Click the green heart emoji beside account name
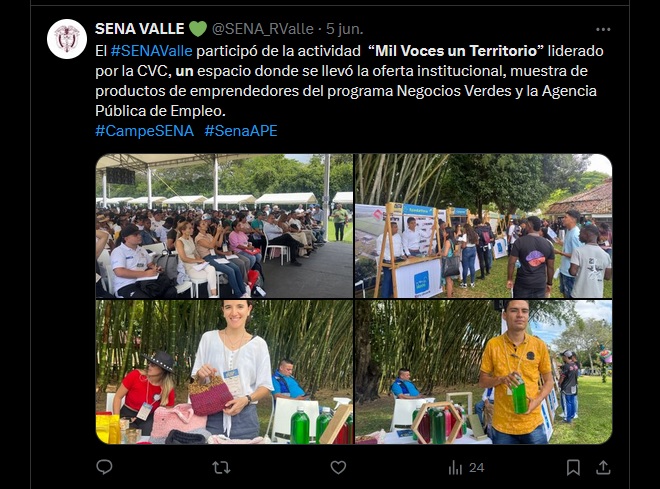This screenshot has width=660, height=489. pos(197,29)
